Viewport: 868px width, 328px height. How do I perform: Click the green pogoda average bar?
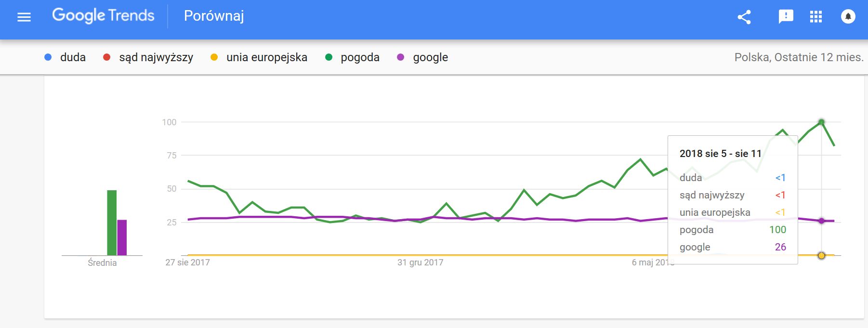[x=112, y=223]
